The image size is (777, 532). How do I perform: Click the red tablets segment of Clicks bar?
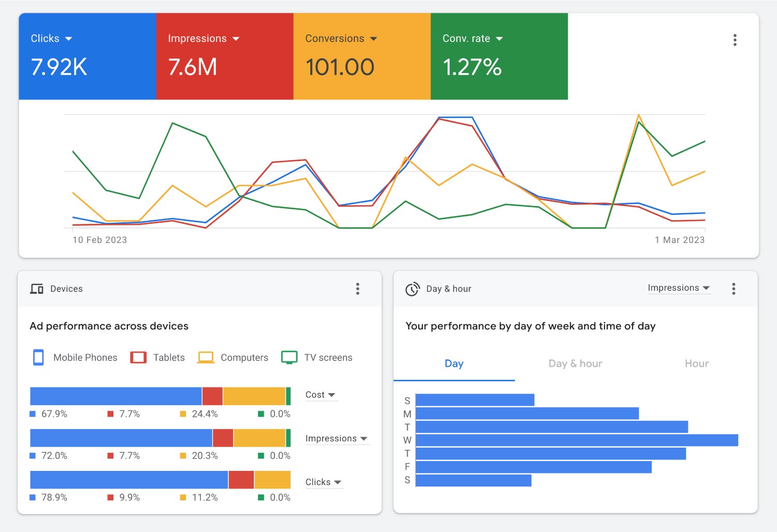point(241,480)
